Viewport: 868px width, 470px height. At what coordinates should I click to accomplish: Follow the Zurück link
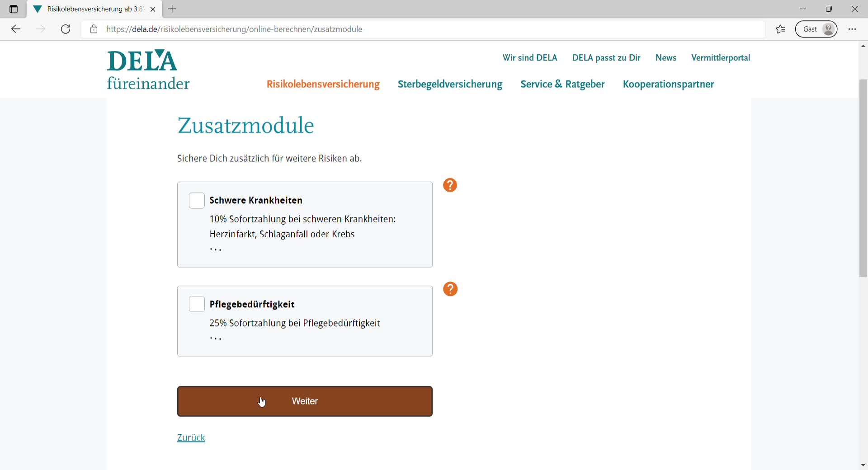[191, 437]
